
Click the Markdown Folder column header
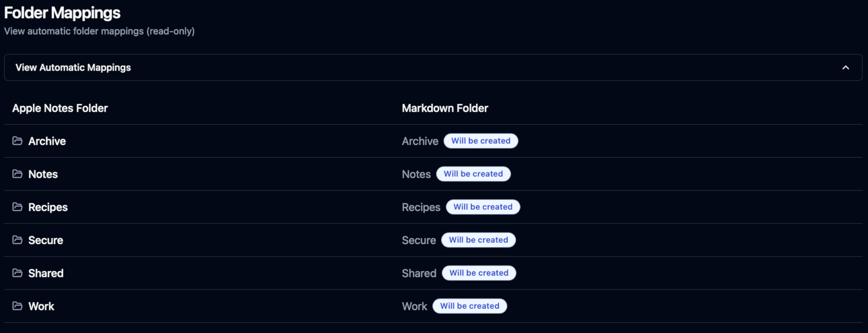445,108
